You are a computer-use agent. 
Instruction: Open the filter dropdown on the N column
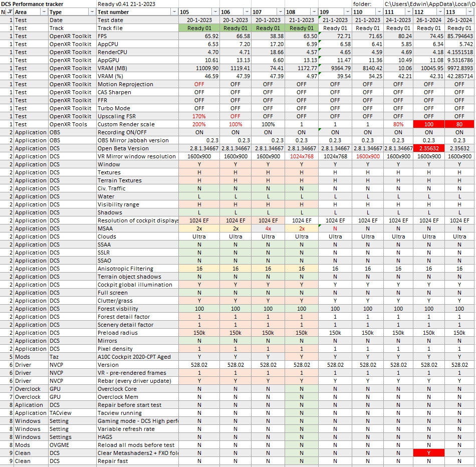pos(10,12)
